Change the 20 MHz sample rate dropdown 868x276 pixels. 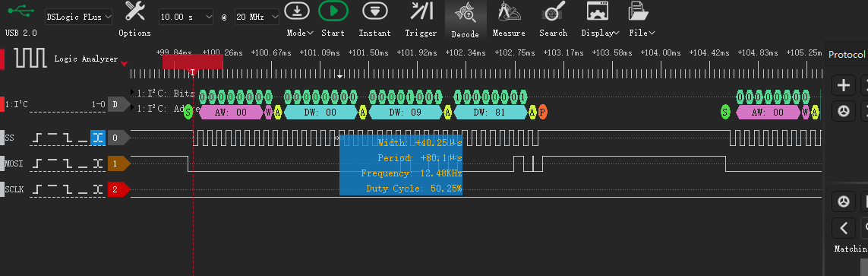pos(257,17)
